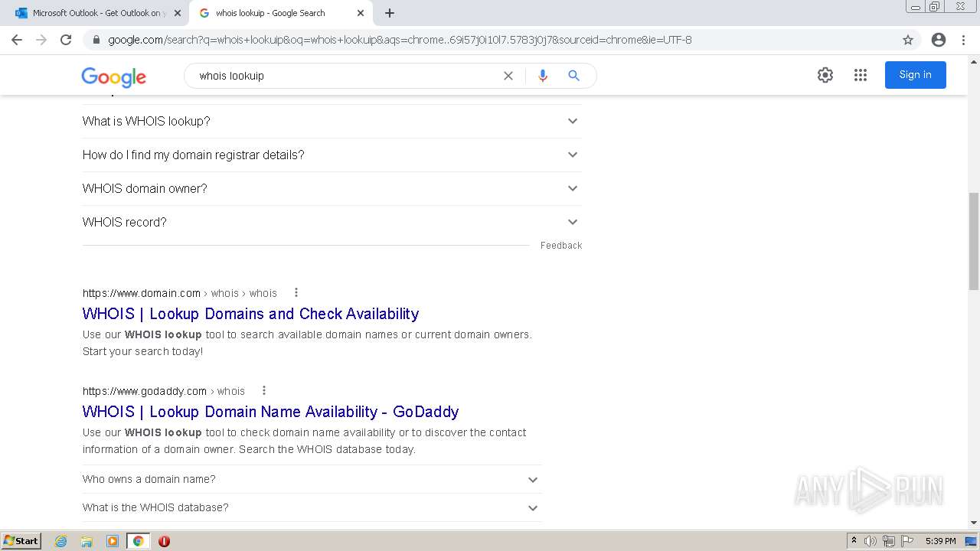Expand 'WHOIS domain owner?' question
Screen dimensions: 980x551
coord(332,188)
